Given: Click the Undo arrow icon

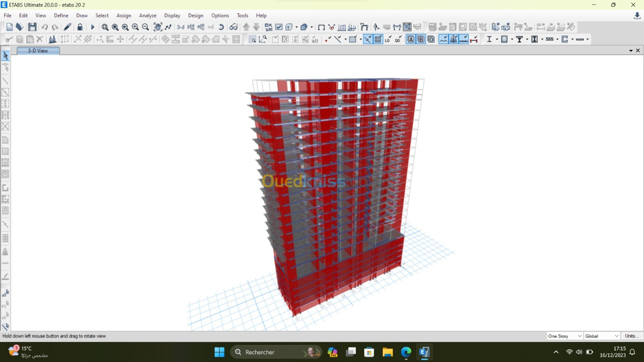Looking at the screenshot, I should pos(45,27).
